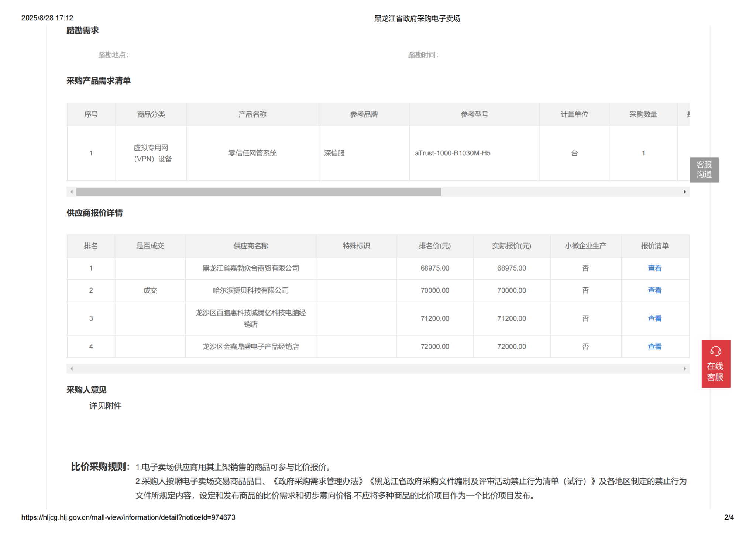The width and height of the screenshot is (756, 534).
Task: Click the page URL in footer
Action: 128,517
